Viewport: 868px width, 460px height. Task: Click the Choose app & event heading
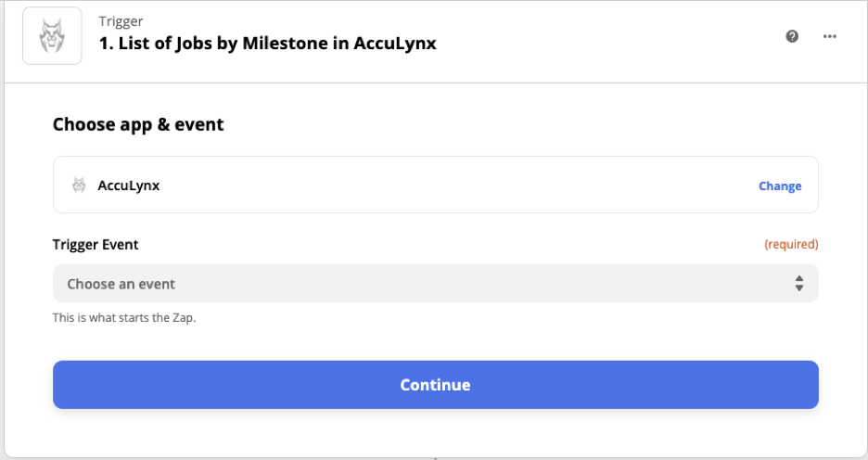click(x=138, y=124)
